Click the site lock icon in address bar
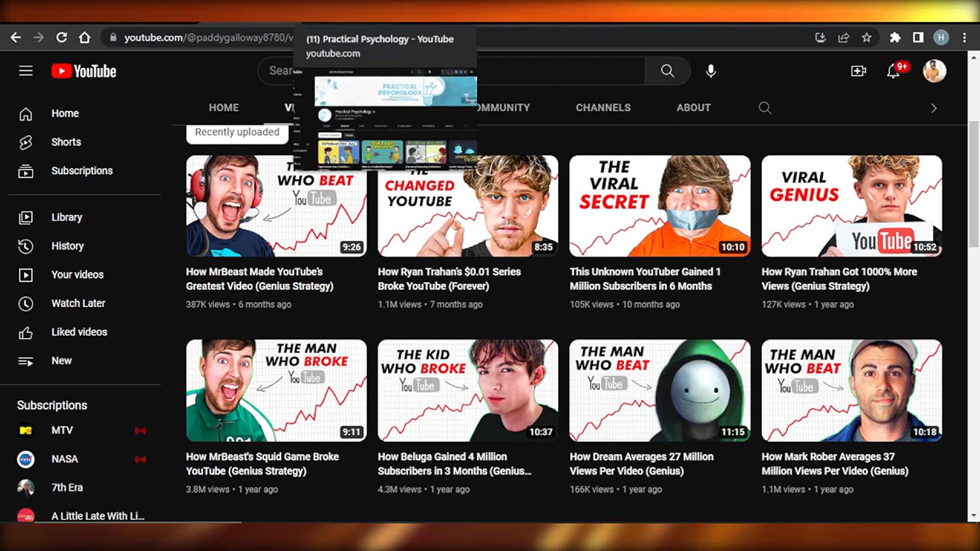The image size is (980, 551). [x=113, y=37]
